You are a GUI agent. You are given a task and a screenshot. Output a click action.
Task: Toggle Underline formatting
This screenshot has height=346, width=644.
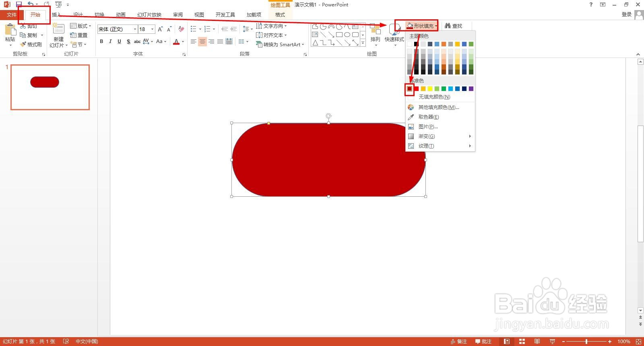119,41
